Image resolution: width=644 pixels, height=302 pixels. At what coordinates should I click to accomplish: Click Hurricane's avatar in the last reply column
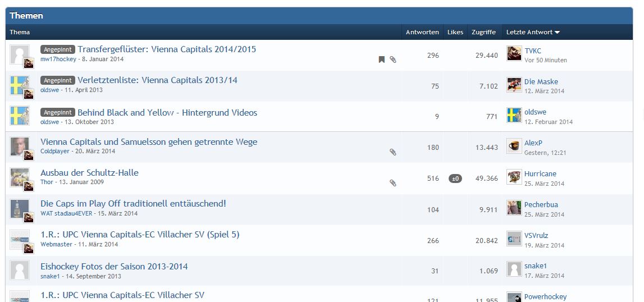point(514,177)
